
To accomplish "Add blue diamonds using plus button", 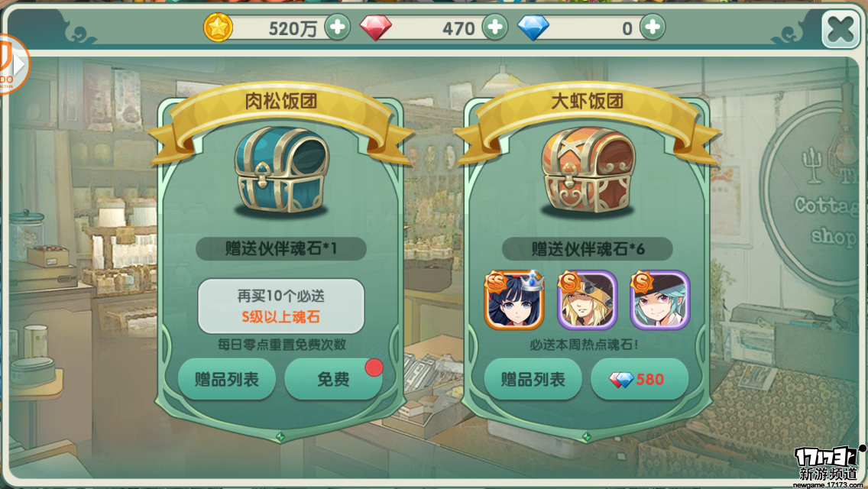I will click(653, 28).
